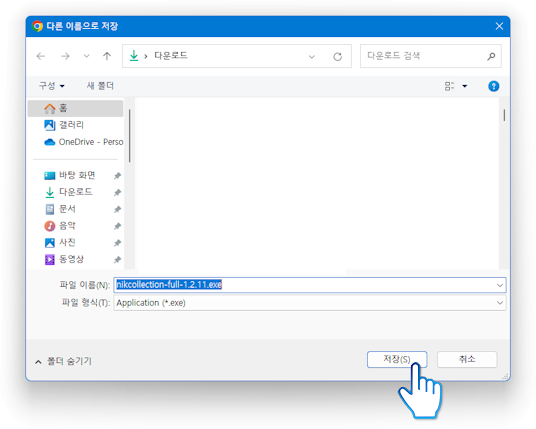Click the 취소 button

coord(467,359)
